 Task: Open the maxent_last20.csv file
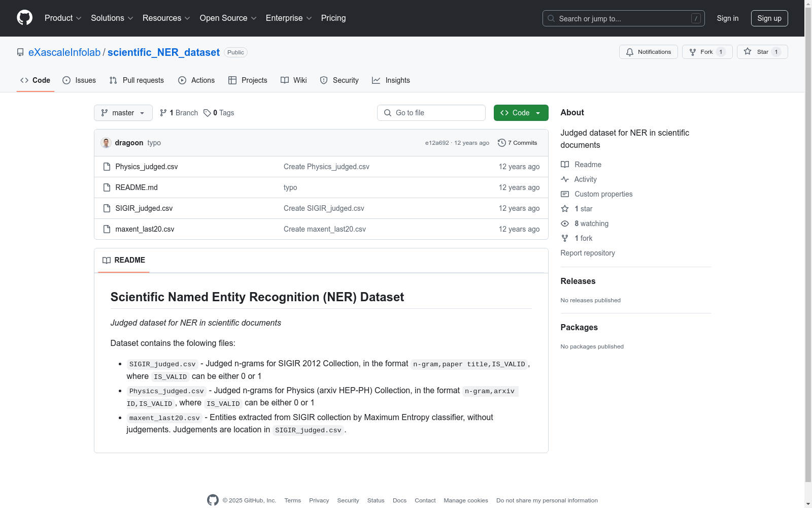145,229
